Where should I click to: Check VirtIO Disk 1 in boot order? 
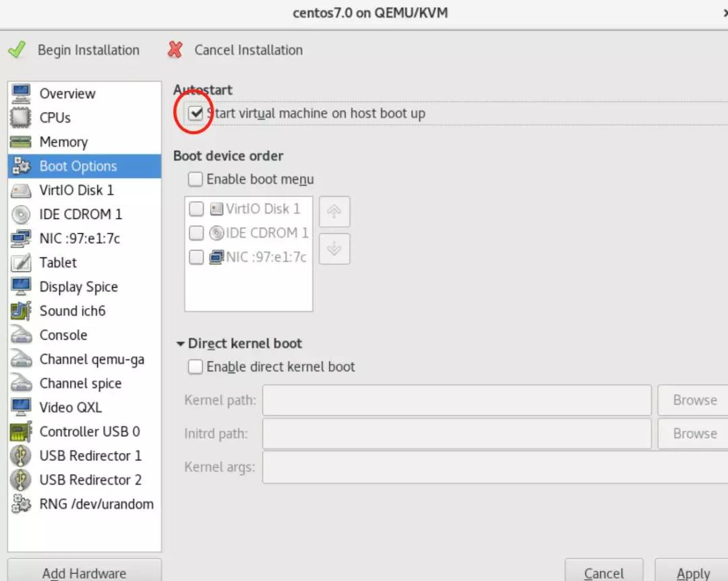click(x=196, y=209)
